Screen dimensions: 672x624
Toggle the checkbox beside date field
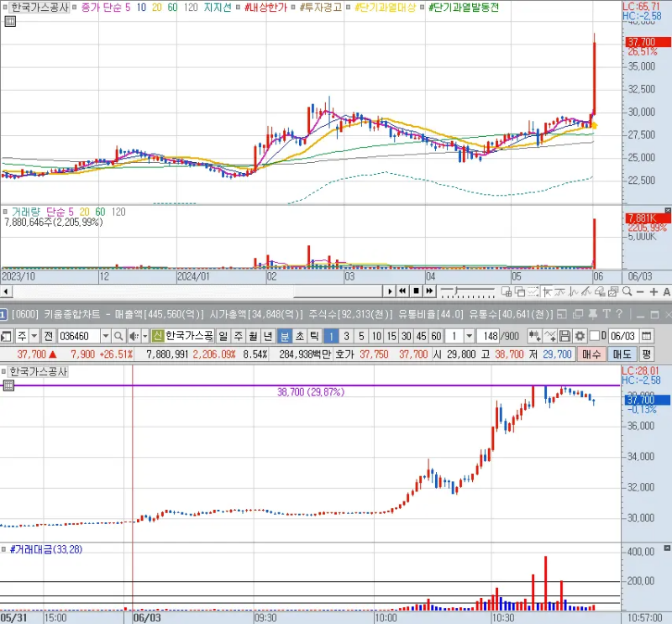coord(595,336)
